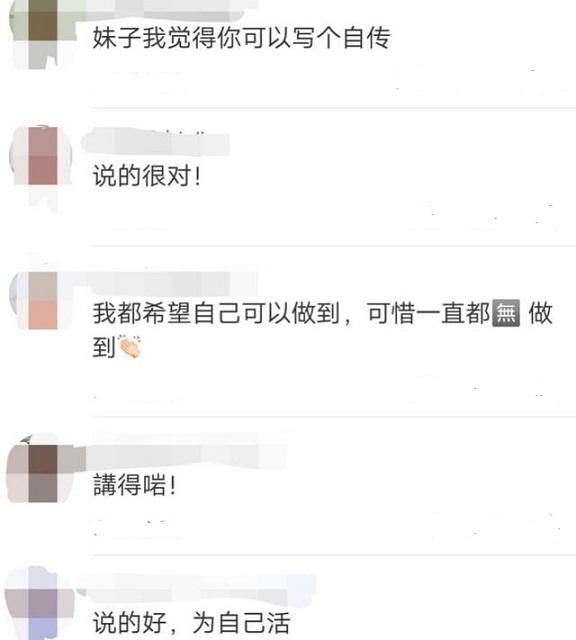Tap the comment 说的好，为自己活

[x=191, y=622]
